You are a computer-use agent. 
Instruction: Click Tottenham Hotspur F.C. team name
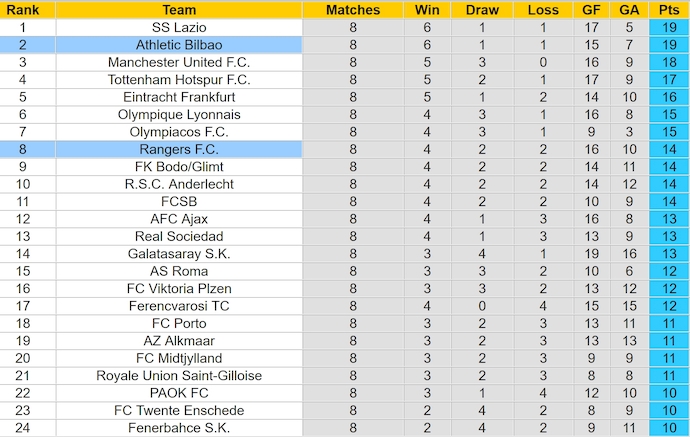[179, 80]
